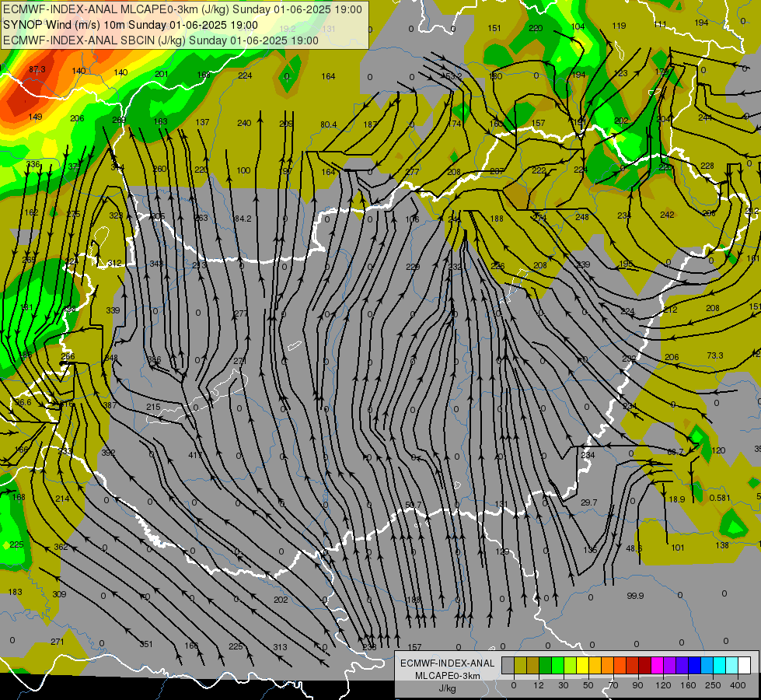761x700 pixels.
Task: Click the map value 96.6
Action: point(23,402)
